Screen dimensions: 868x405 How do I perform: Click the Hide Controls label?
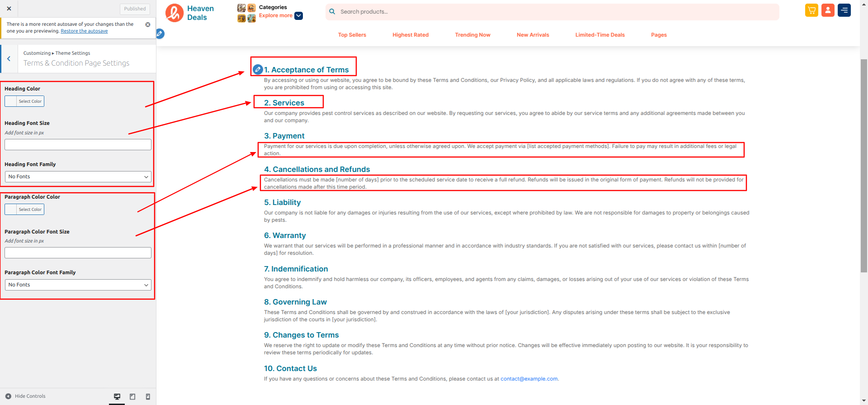[x=30, y=396]
